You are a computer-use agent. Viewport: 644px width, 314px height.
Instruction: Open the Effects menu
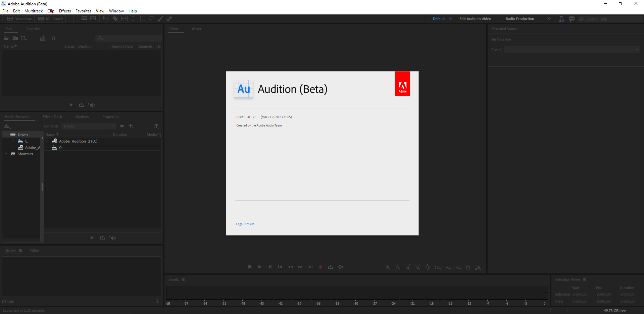coord(65,11)
